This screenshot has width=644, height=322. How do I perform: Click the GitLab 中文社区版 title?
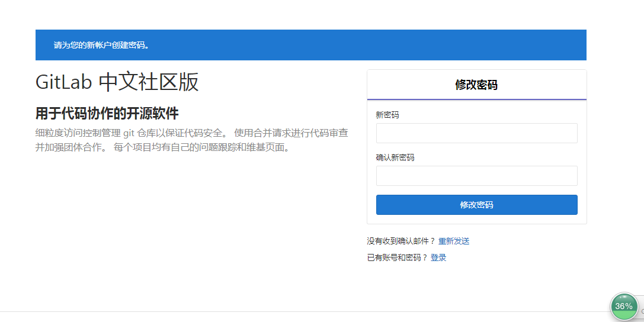117,82
